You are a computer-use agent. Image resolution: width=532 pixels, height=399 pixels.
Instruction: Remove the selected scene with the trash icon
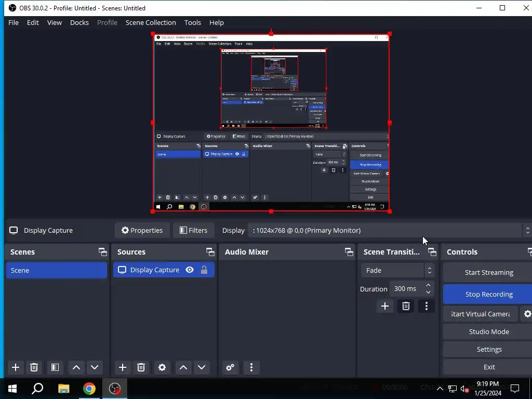(x=34, y=367)
